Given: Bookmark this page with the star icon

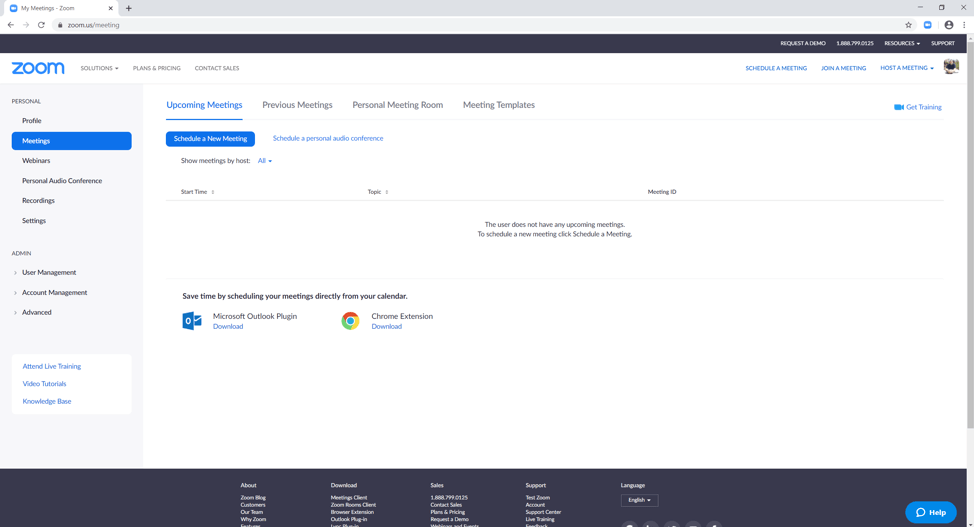Looking at the screenshot, I should tap(908, 25).
